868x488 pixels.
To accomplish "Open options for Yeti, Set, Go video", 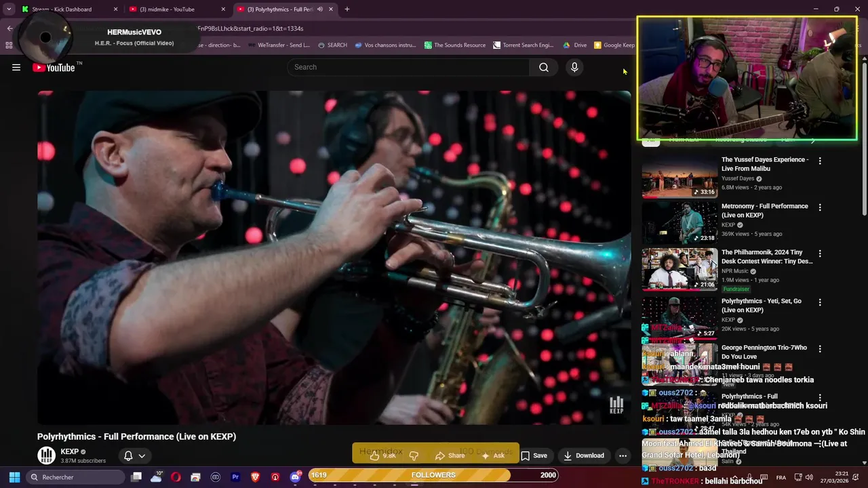I will (820, 302).
